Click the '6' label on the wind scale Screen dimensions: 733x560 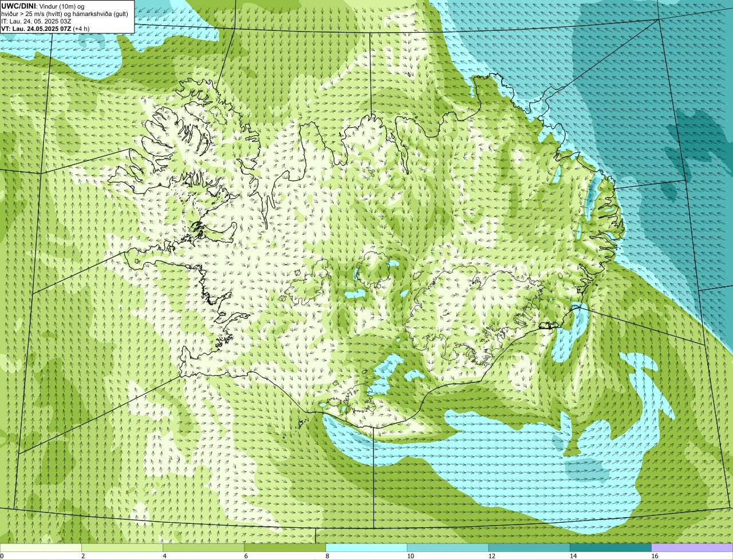246,556
